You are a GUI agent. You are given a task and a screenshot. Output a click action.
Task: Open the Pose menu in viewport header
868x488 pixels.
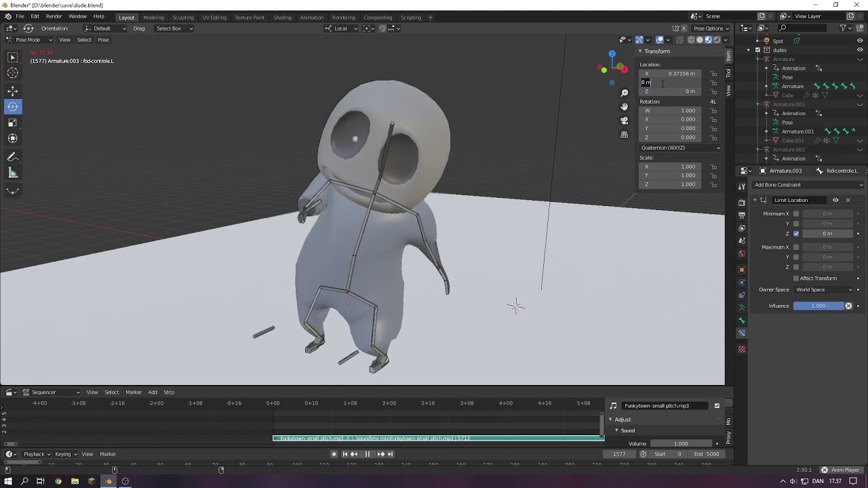point(103,40)
